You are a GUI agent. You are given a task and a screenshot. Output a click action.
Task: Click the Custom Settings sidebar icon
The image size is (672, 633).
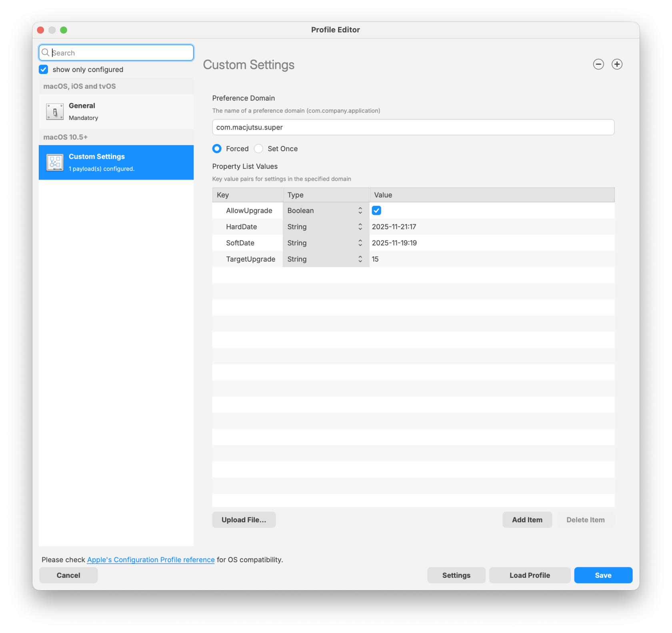[55, 162]
